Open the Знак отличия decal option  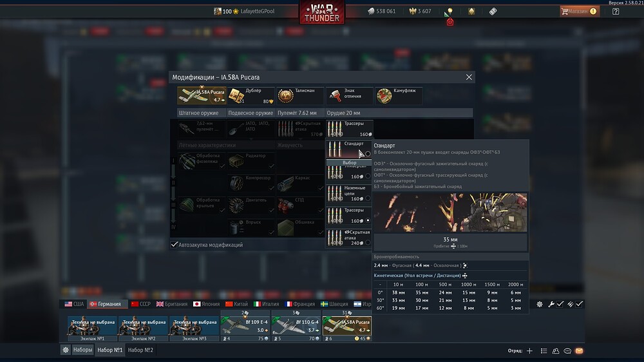[x=349, y=96]
